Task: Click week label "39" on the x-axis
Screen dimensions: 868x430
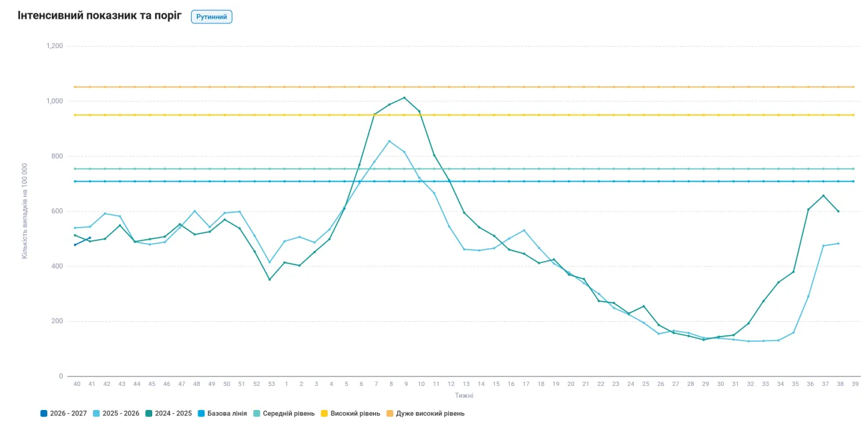Action: (854, 384)
